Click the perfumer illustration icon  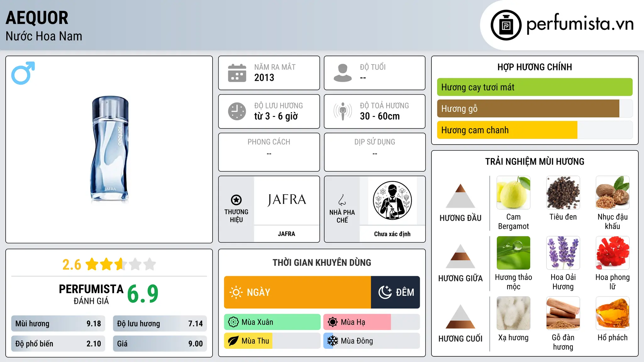[392, 200]
